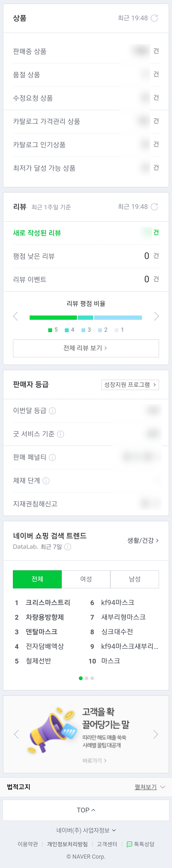Jump to second trend page dot
This screenshot has width=172, height=868.
pyautogui.click(x=86, y=678)
